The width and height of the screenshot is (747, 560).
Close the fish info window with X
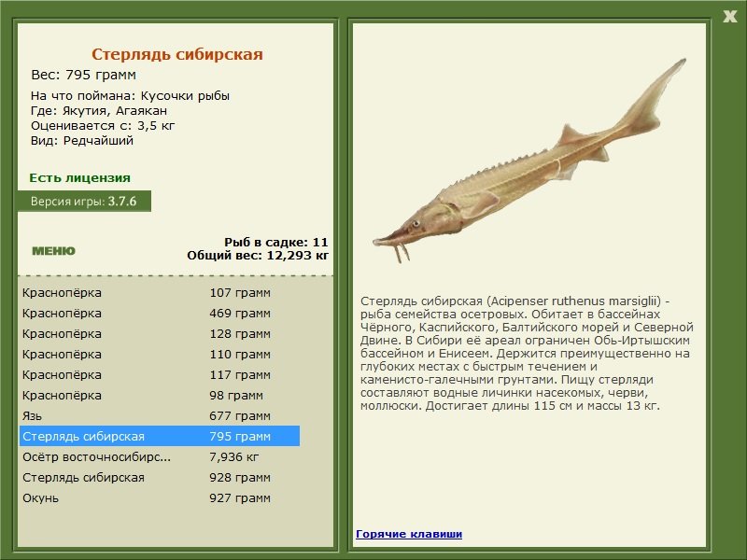pos(729,14)
